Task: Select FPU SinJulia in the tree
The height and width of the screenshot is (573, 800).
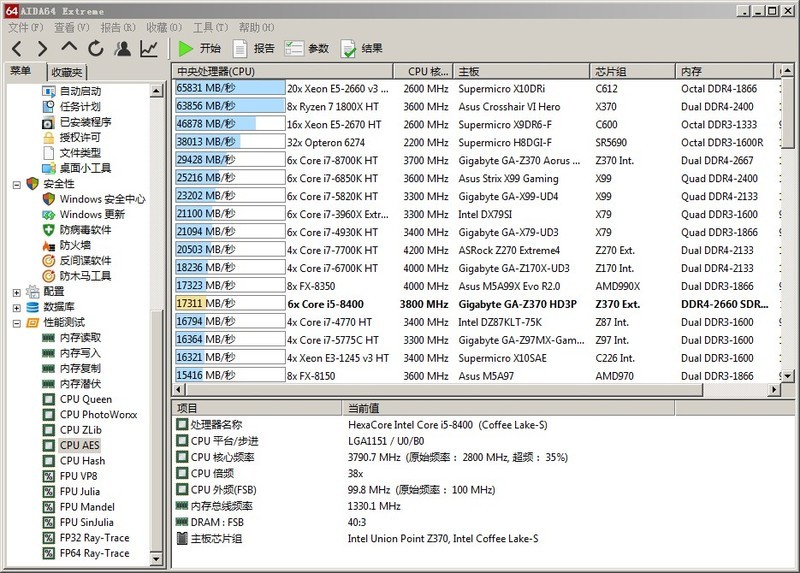Action: point(86,522)
